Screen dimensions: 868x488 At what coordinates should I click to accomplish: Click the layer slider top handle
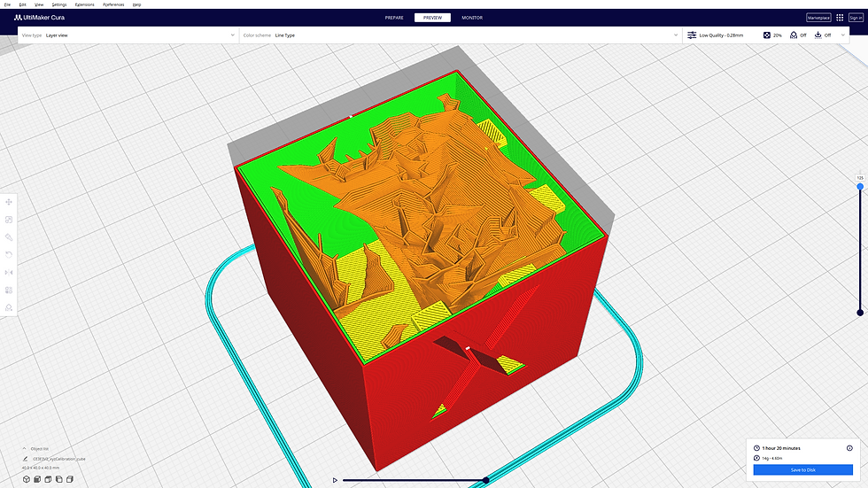[860, 187]
